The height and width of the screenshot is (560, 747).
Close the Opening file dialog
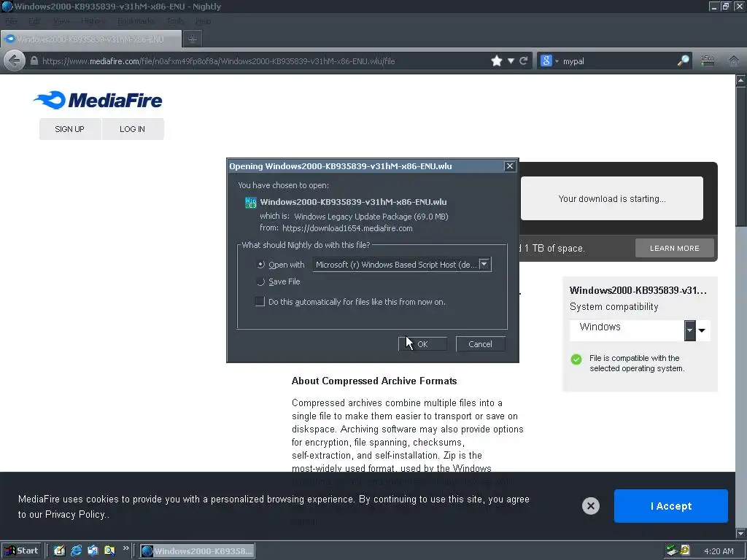coord(509,166)
